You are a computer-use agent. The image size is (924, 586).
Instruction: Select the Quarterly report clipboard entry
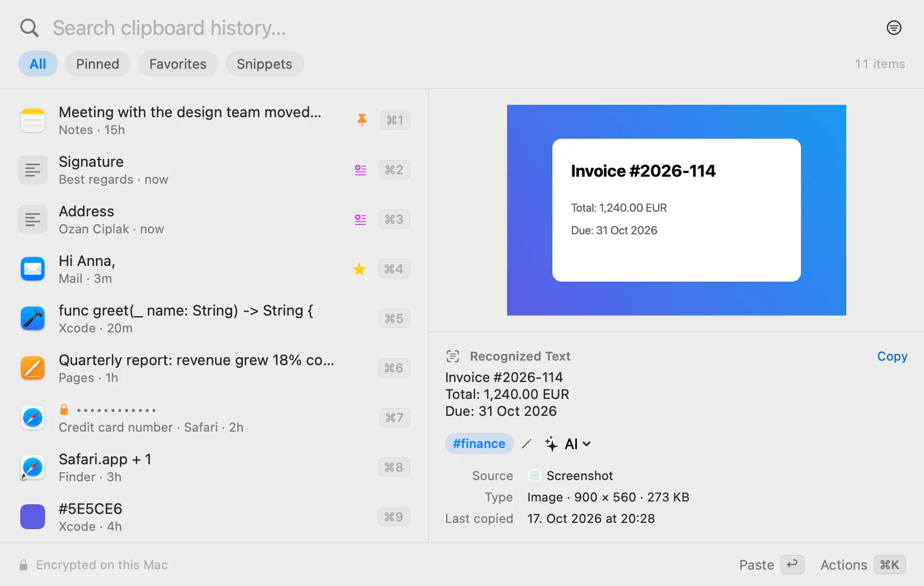coord(214,369)
